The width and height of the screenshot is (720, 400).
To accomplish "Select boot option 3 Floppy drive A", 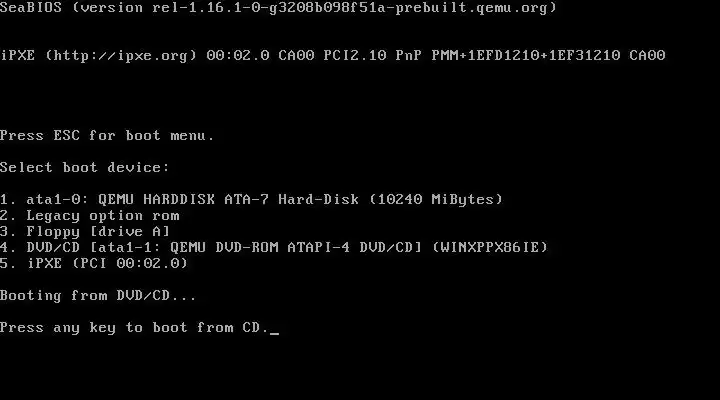I will point(85,231).
